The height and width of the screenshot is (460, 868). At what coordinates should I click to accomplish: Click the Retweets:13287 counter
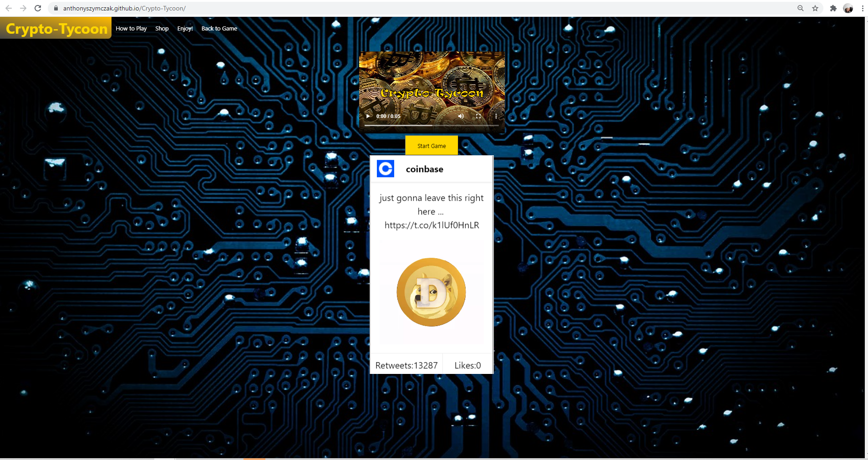click(406, 365)
